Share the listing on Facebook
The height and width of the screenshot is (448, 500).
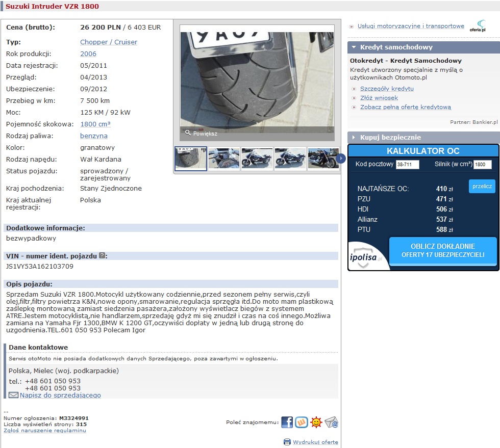pos(287,422)
